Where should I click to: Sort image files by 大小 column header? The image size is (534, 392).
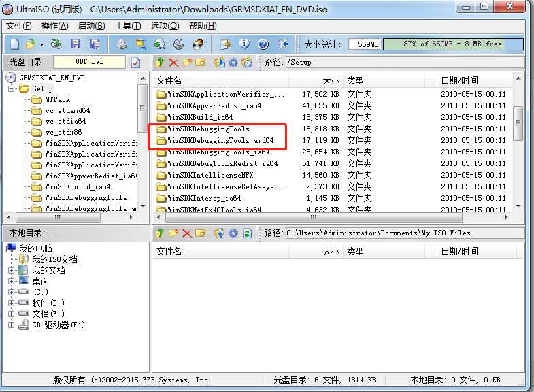[316, 81]
